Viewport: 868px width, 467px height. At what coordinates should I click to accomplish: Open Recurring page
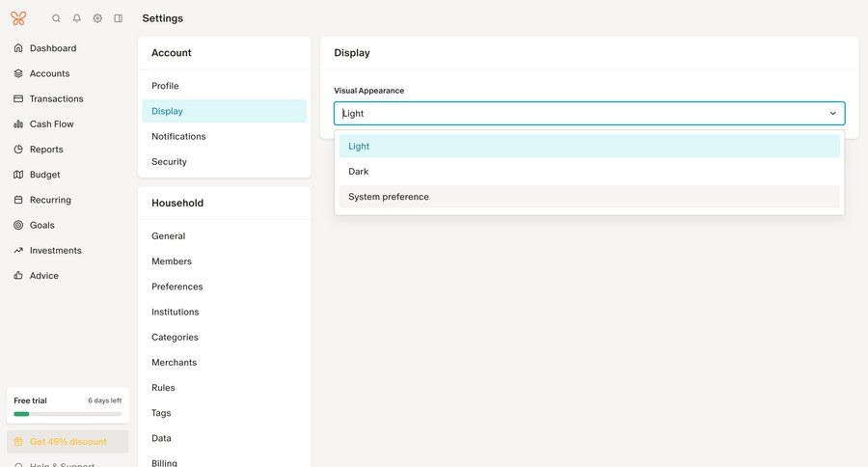(50, 200)
